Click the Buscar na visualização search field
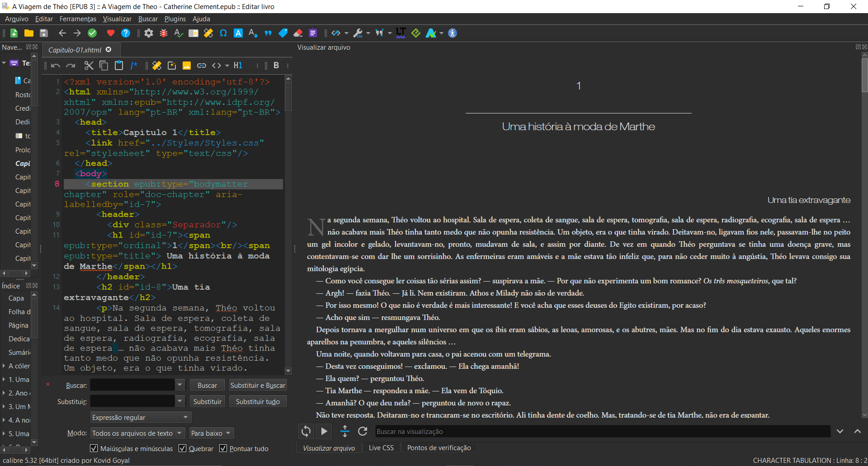The height and width of the screenshot is (466, 868). 603,432
